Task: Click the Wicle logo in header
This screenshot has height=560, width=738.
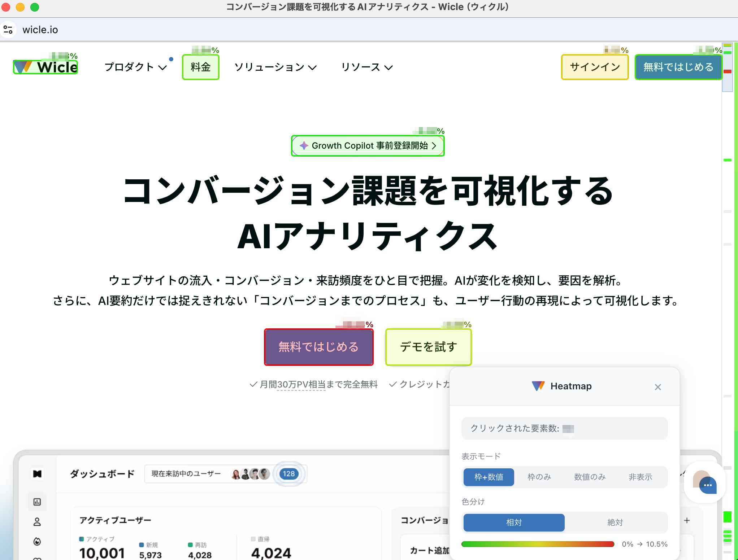Action: (46, 67)
